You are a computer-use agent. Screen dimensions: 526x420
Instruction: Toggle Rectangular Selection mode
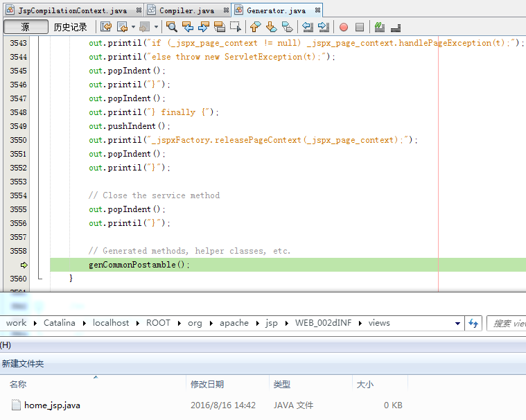[x=236, y=27]
